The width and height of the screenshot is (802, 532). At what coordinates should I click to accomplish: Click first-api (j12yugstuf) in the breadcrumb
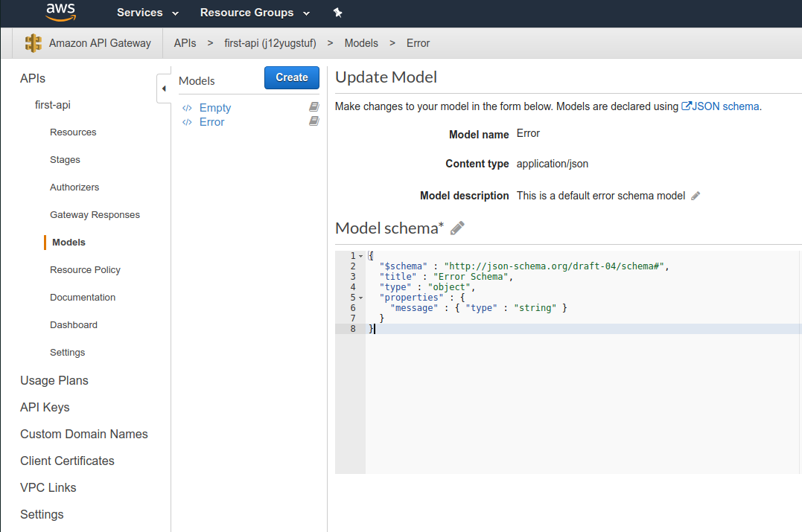(x=270, y=43)
